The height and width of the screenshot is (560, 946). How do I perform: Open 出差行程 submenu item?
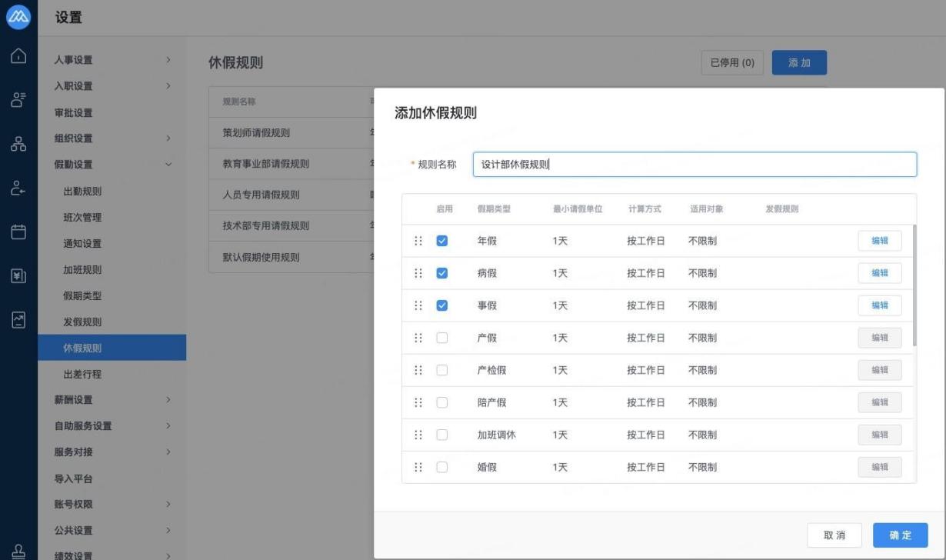click(112, 375)
